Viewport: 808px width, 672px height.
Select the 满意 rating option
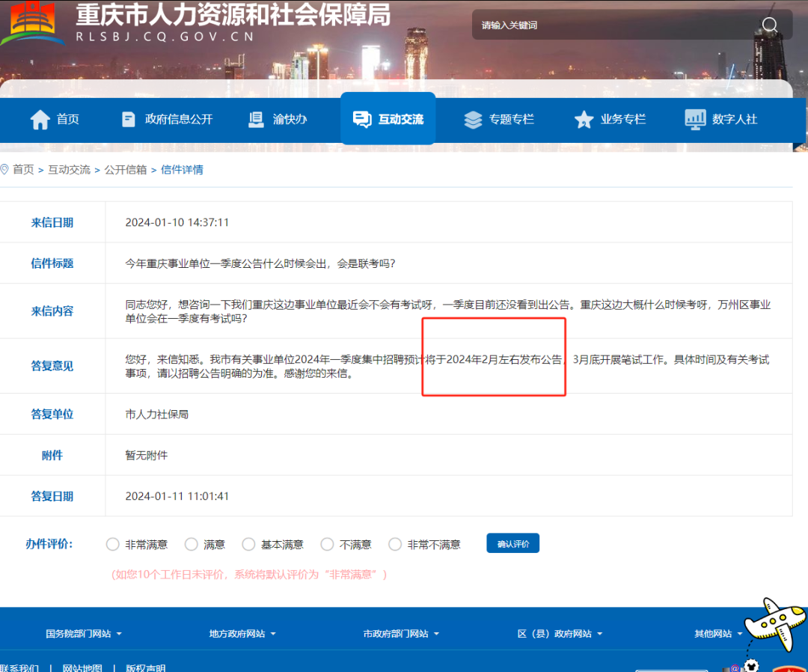(x=192, y=544)
